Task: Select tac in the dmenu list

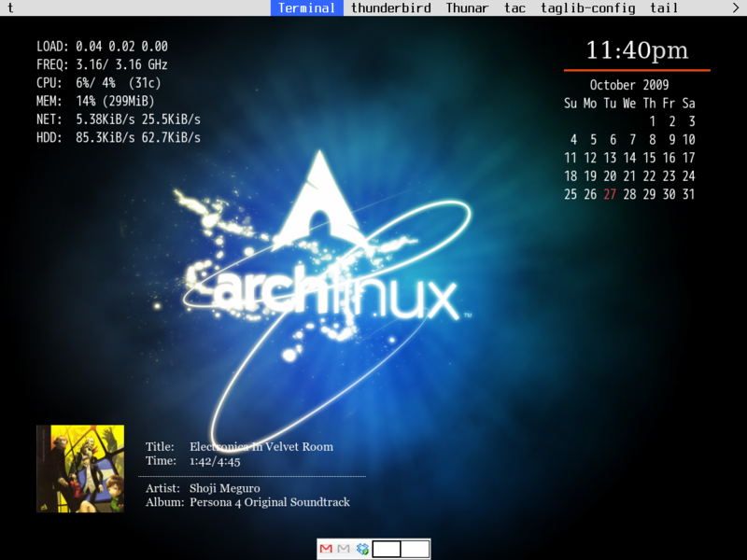Action: (514, 8)
